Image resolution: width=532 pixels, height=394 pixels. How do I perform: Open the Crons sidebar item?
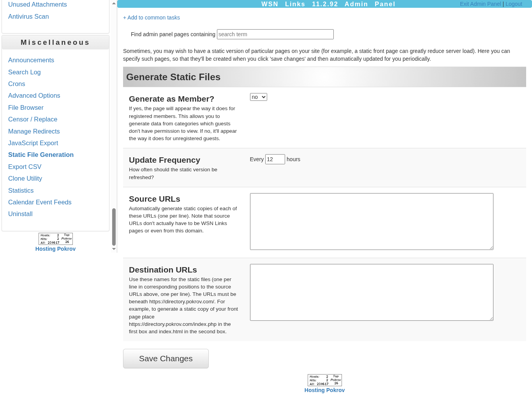[17, 84]
